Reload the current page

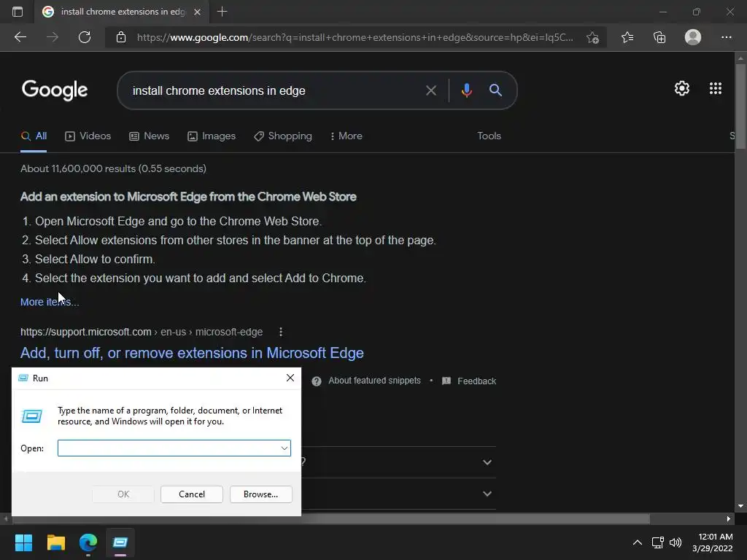(85, 37)
